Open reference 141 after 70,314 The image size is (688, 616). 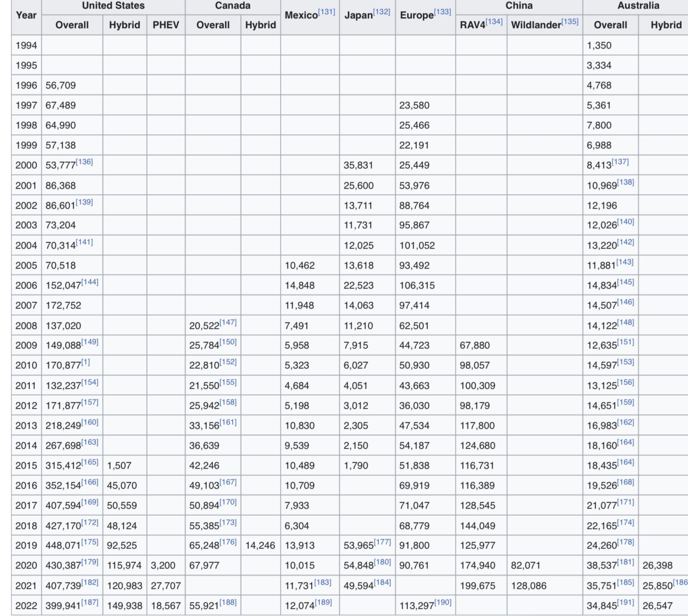[84, 242]
